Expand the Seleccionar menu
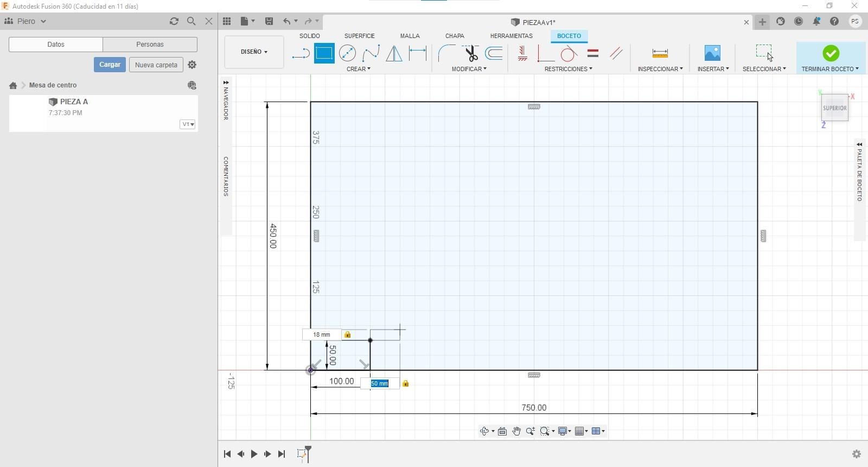 tap(764, 69)
